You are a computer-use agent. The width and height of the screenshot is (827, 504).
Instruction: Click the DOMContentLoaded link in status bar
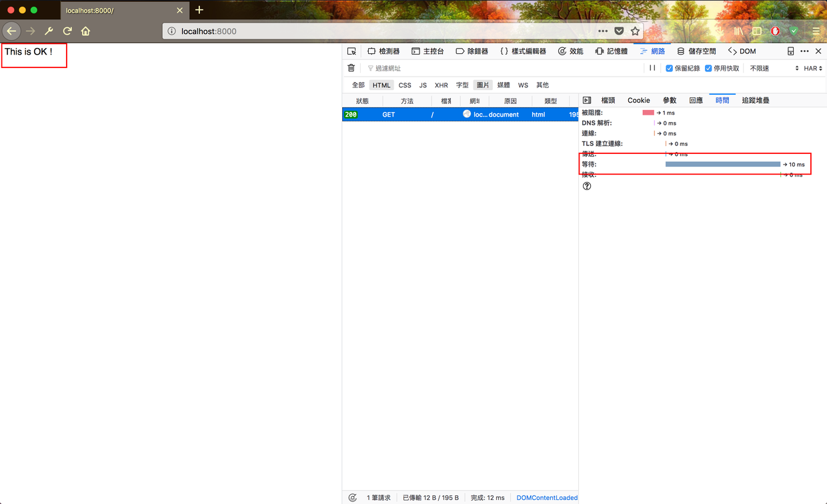pyautogui.click(x=547, y=497)
